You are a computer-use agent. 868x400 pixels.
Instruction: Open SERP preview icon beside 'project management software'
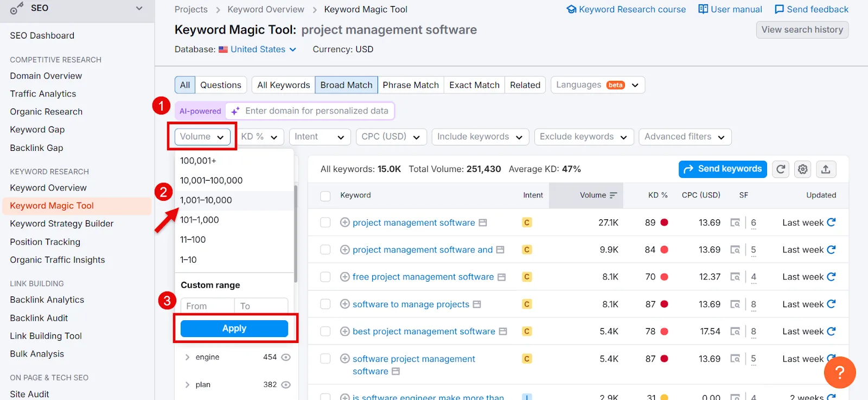(x=483, y=223)
